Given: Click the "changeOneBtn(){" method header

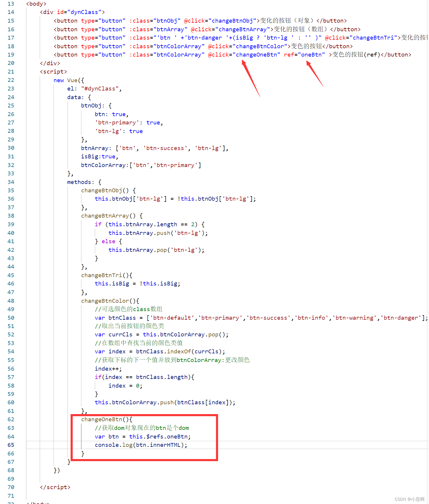Looking at the screenshot, I should [107, 419].
